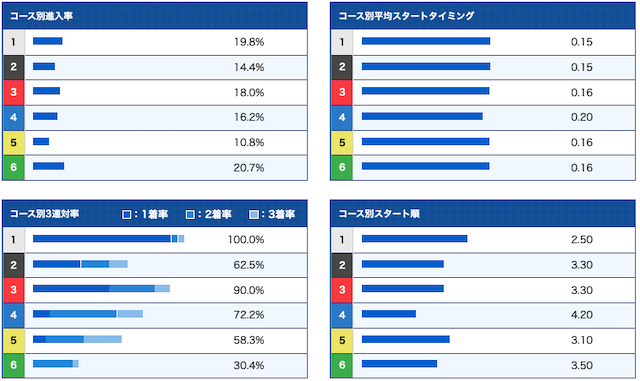Select red course 3 badge in コース別進入率
The height and width of the screenshot is (381, 640).
coord(13,92)
